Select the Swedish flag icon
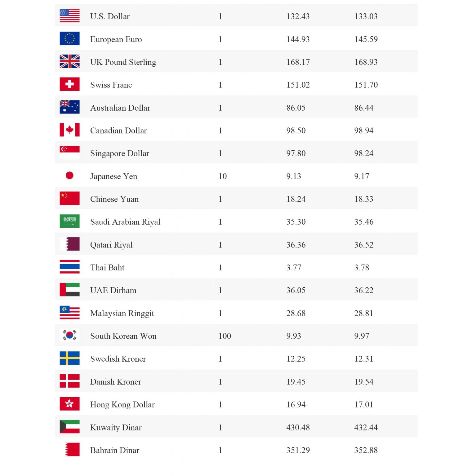Viewport: 472px width, 476px height. point(69,358)
